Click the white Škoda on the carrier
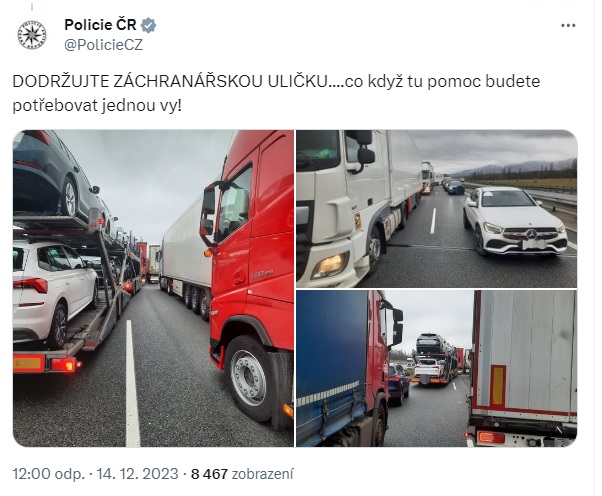Screen dimensions: 602x496 [54, 292]
